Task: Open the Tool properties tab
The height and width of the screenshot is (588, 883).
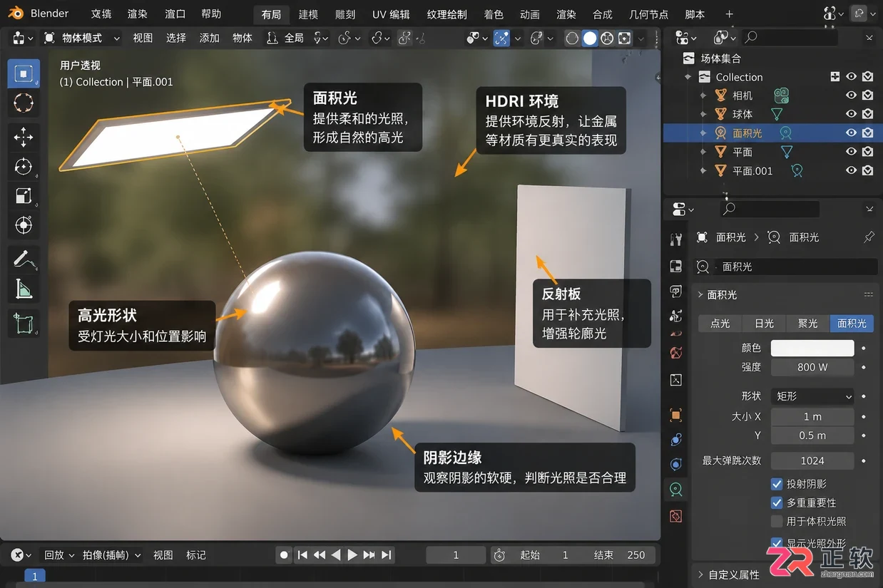Action: coord(676,240)
